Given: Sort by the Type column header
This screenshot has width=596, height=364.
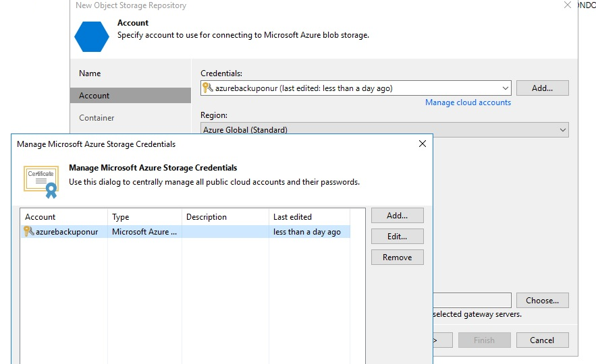Looking at the screenshot, I should click(x=145, y=217).
